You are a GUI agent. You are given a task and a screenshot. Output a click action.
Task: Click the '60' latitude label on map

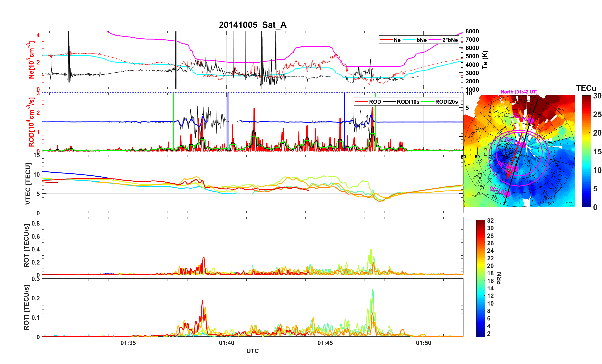pyautogui.click(x=477, y=157)
